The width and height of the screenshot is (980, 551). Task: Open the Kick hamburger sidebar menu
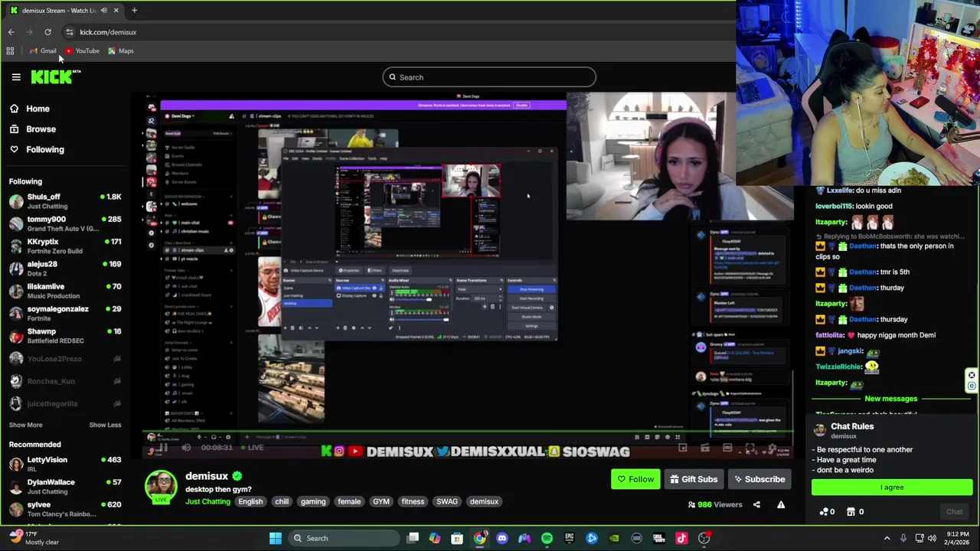coord(16,77)
